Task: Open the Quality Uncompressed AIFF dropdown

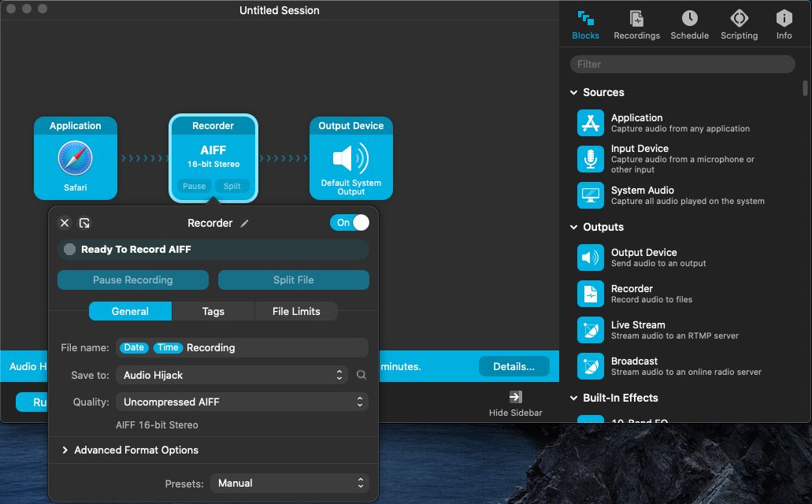Action: (x=242, y=402)
